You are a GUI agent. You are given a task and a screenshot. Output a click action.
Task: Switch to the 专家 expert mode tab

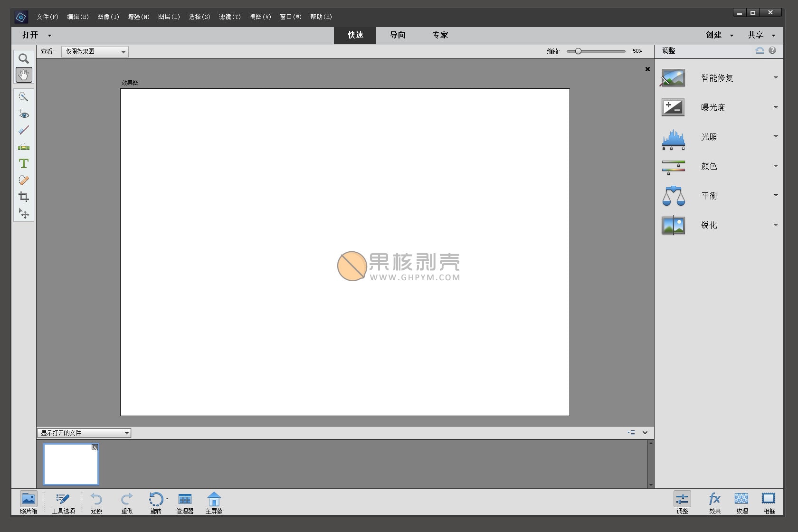[x=440, y=35]
